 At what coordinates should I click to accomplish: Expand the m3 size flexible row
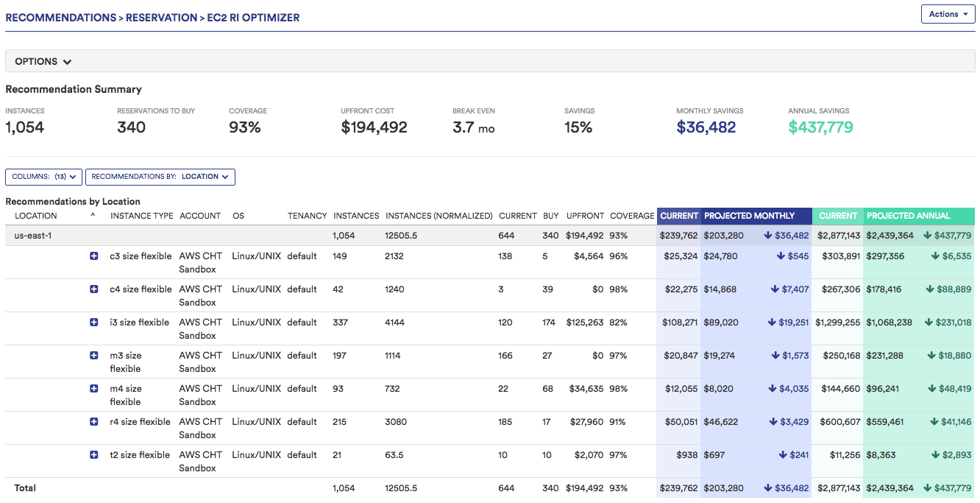(x=93, y=355)
